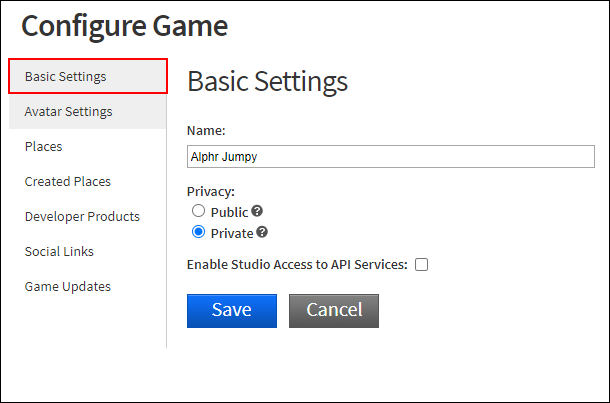The width and height of the screenshot is (610, 403).
Task: Click the "Public" label text
Action: (x=229, y=212)
